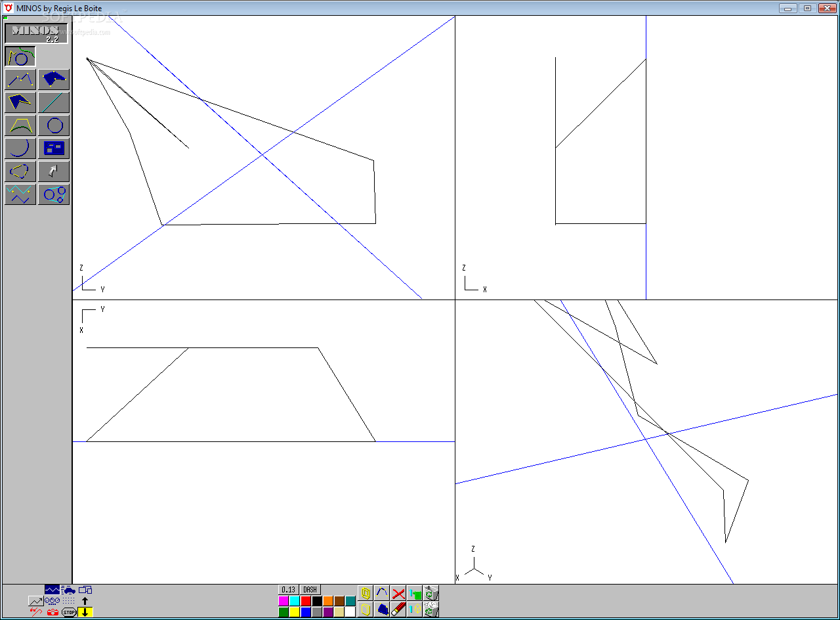The height and width of the screenshot is (620, 840).
Task: Toggle the dotted grid icon
Action: pyautogui.click(x=69, y=601)
